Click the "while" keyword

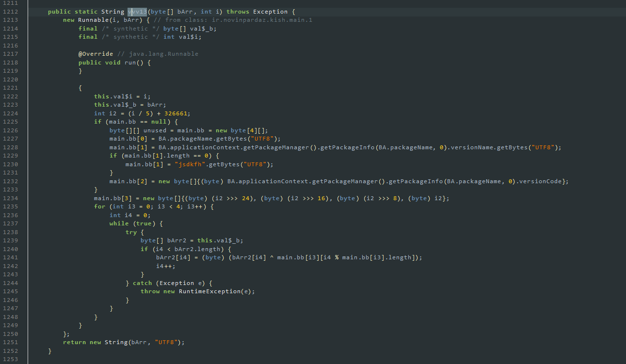pos(119,223)
